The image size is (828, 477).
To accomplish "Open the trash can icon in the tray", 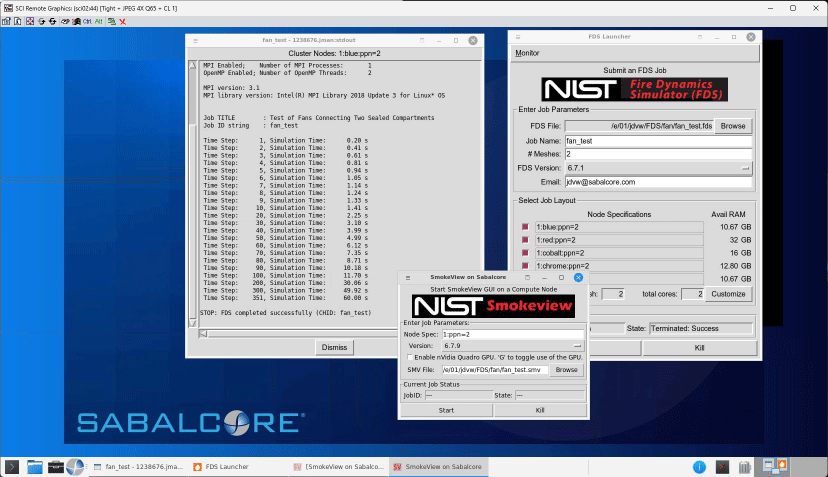I will (x=745, y=467).
